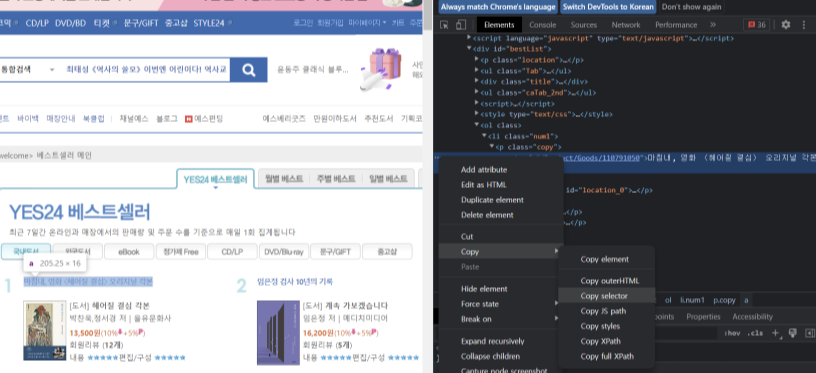Collapse the li class="num1" node
The image size is (816, 373).
coord(484,136)
